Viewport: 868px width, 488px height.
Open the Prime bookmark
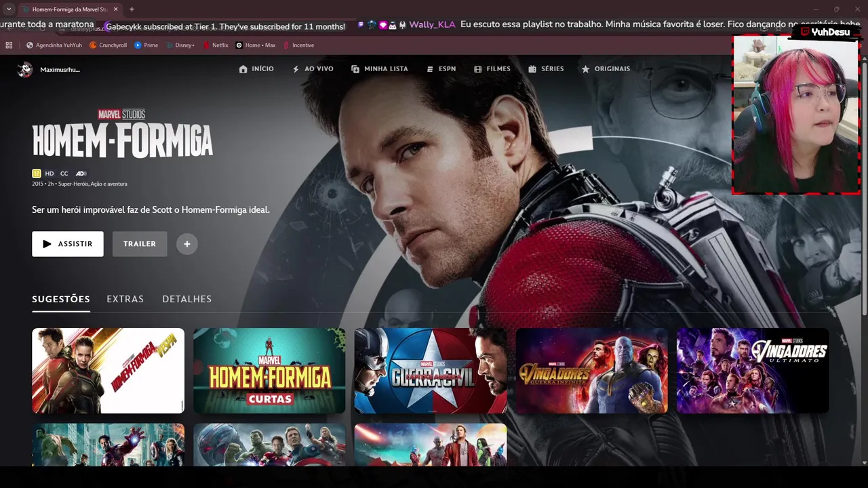(146, 45)
